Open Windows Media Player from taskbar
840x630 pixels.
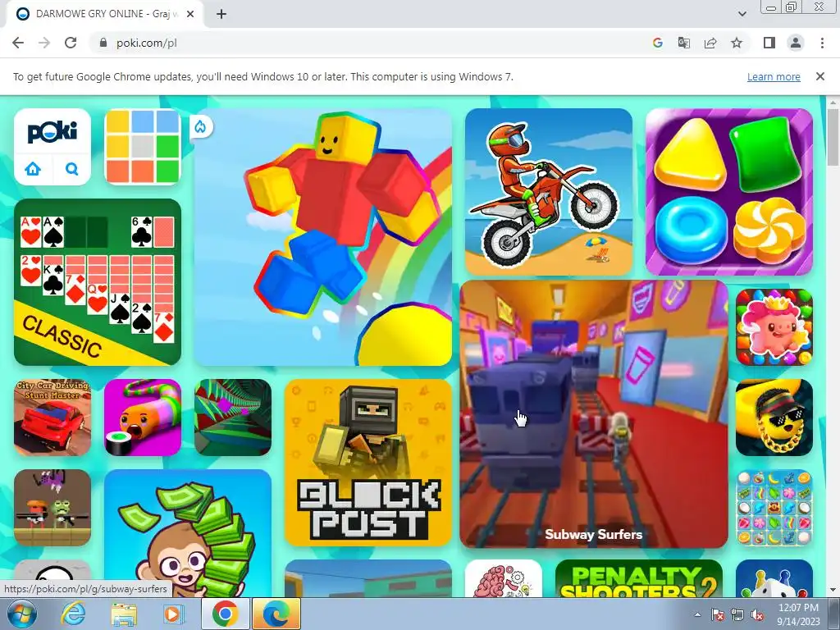(x=174, y=614)
